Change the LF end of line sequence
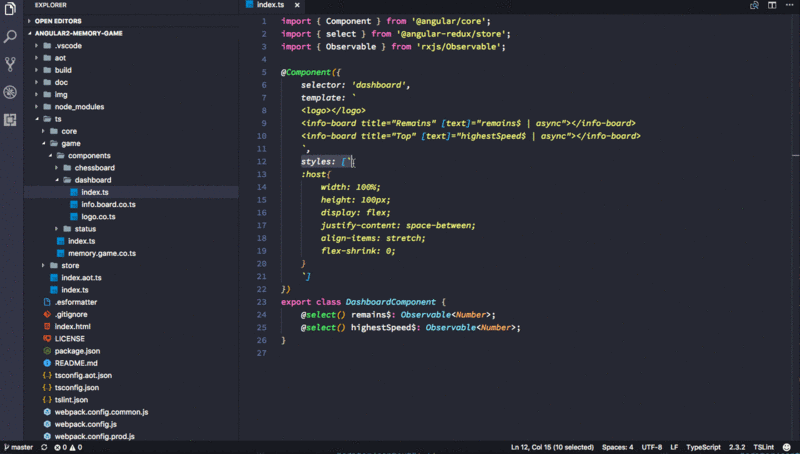This screenshot has height=454, width=800. pos(674,447)
